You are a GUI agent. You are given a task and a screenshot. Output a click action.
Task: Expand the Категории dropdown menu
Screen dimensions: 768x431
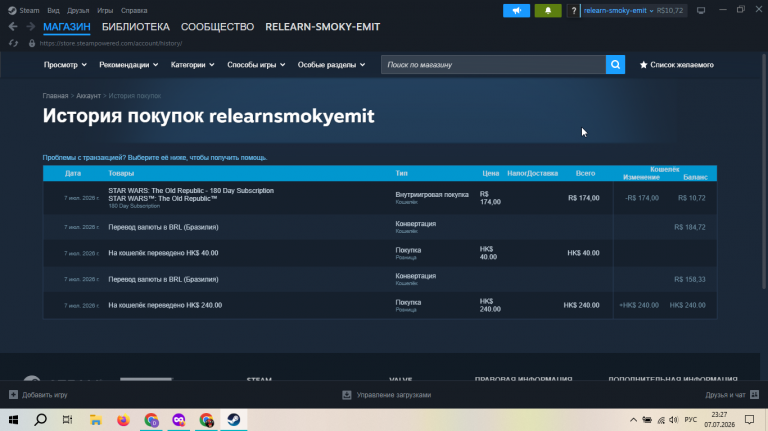(x=192, y=65)
